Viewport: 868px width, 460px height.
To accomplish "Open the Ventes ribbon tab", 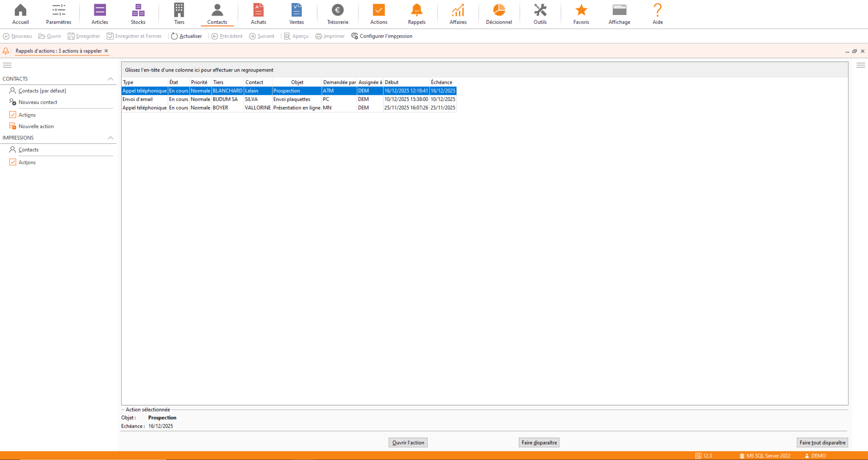I will click(x=296, y=14).
